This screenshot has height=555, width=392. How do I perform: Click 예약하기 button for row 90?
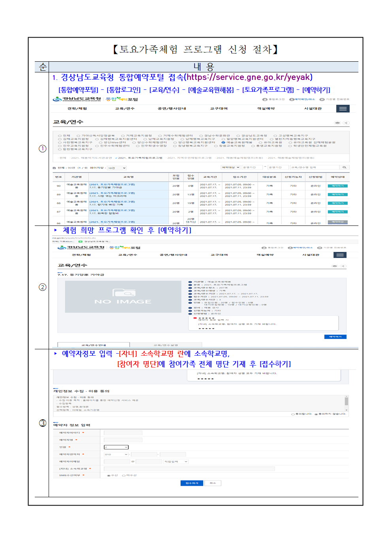coord(338,186)
